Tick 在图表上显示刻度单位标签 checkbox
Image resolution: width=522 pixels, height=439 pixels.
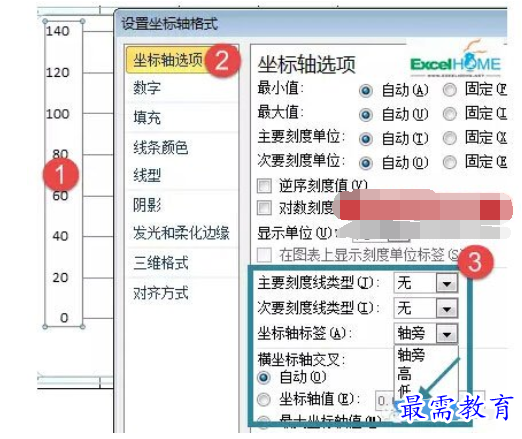264,255
